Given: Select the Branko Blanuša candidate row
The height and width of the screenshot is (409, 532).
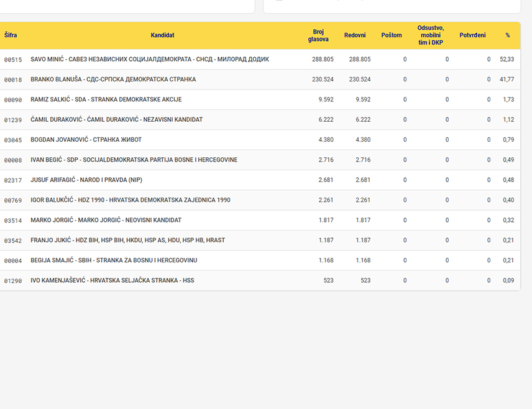Looking at the screenshot, I should click(x=260, y=80).
